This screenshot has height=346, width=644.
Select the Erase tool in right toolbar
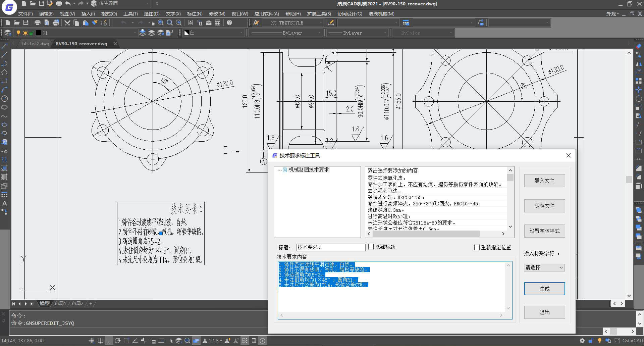(639, 46)
